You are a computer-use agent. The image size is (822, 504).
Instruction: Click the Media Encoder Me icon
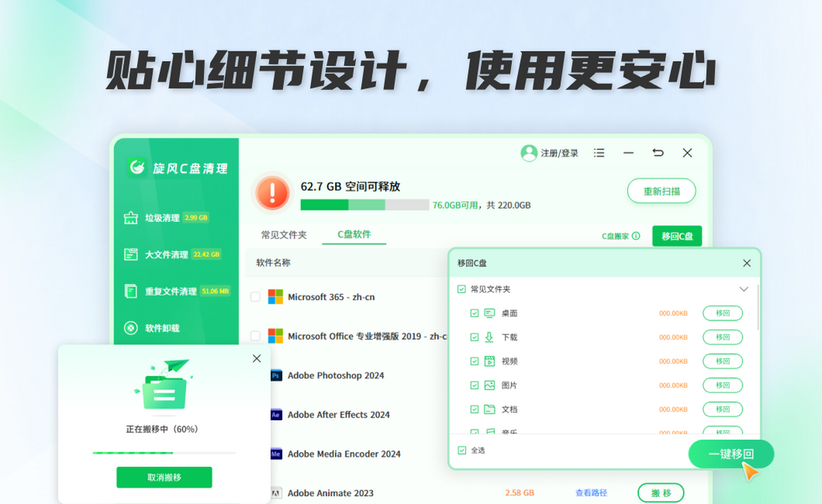click(276, 453)
